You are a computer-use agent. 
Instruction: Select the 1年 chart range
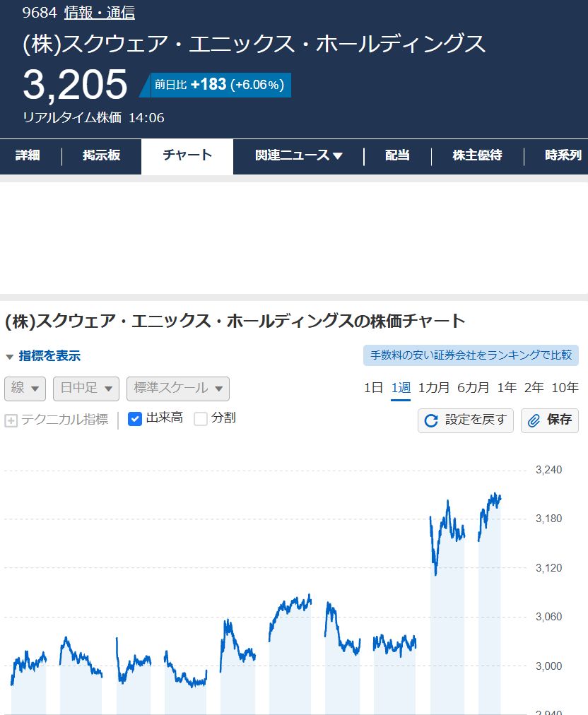pos(506,388)
